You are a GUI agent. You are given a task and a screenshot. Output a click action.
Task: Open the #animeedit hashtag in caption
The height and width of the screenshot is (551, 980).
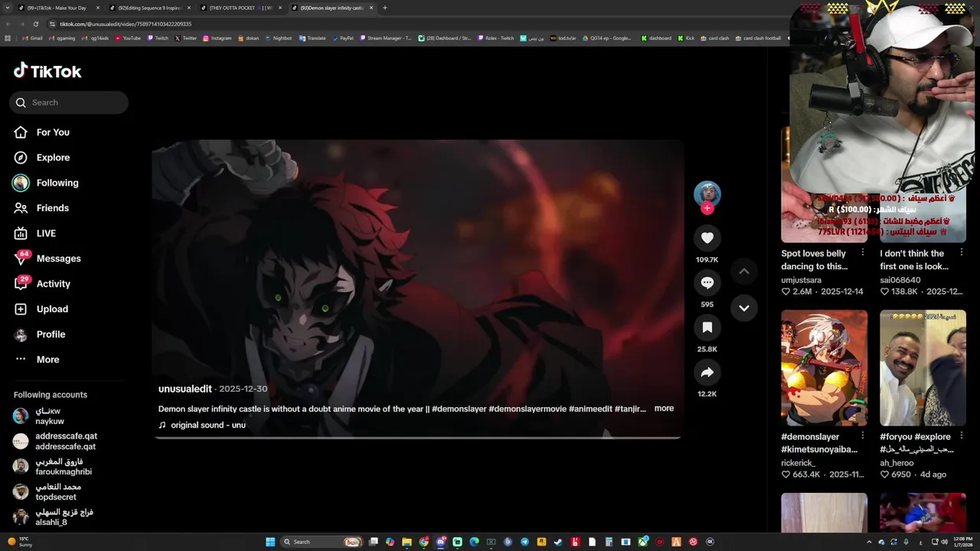click(x=590, y=409)
